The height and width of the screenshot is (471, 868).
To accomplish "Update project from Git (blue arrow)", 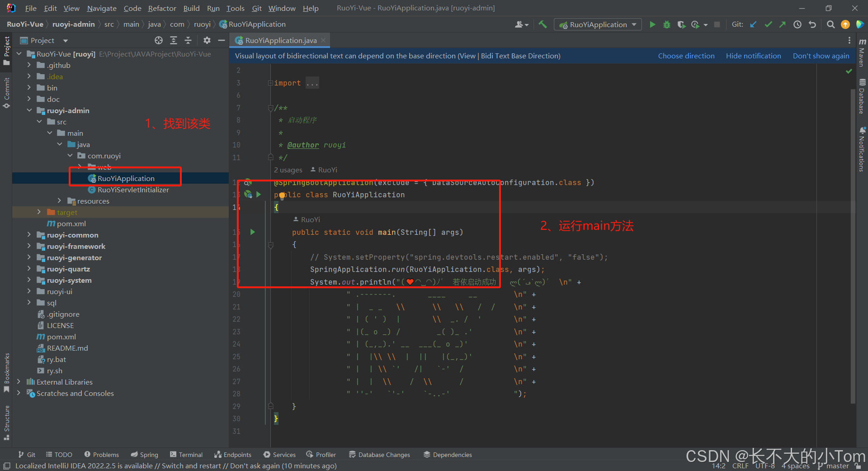I will pos(753,24).
